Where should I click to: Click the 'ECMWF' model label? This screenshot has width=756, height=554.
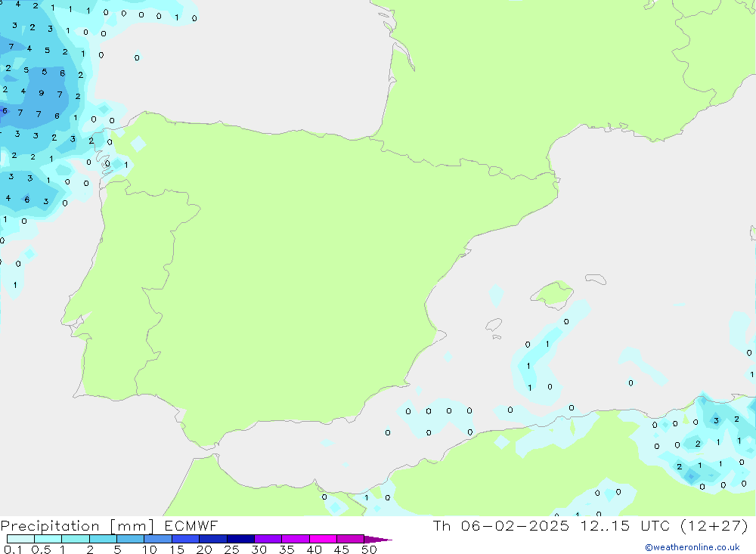191,526
